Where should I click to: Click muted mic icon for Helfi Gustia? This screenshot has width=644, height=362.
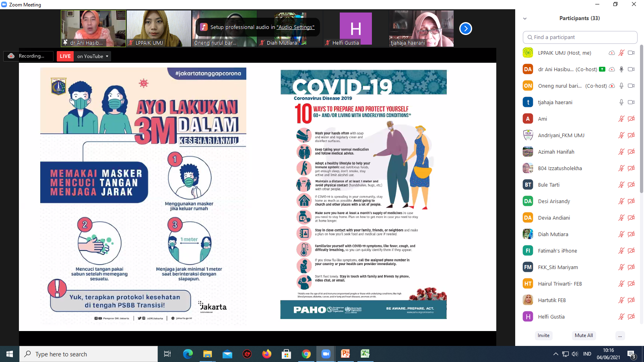(621, 317)
